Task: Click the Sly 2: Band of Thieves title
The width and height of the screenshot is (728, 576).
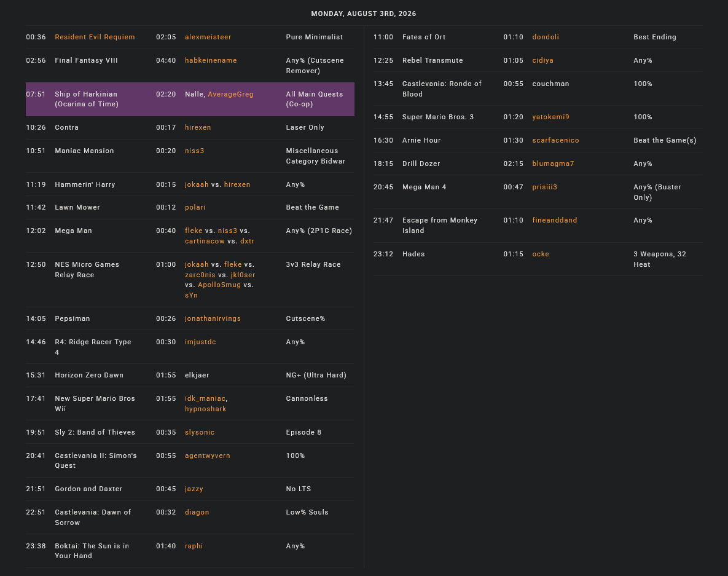Action: coord(95,433)
